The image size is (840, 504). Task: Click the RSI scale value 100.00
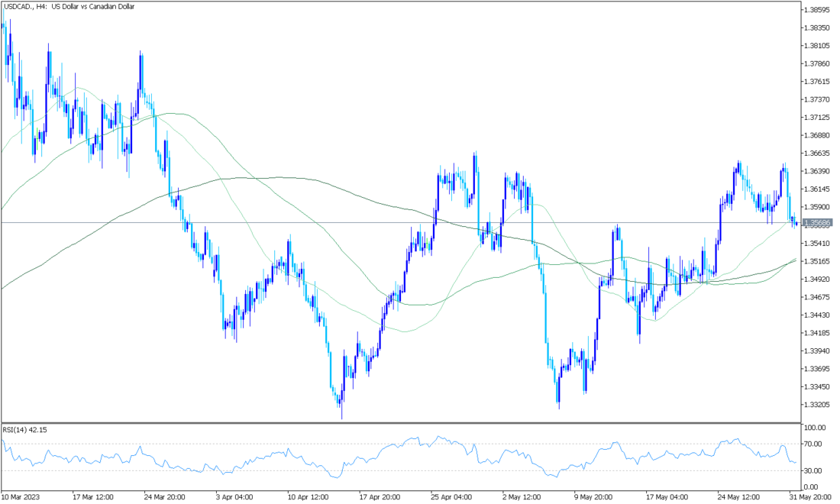[816, 428]
